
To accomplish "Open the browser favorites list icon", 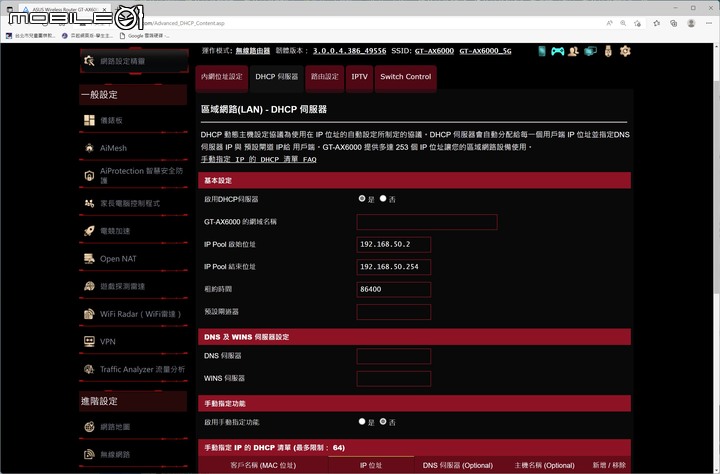I will click(657, 23).
